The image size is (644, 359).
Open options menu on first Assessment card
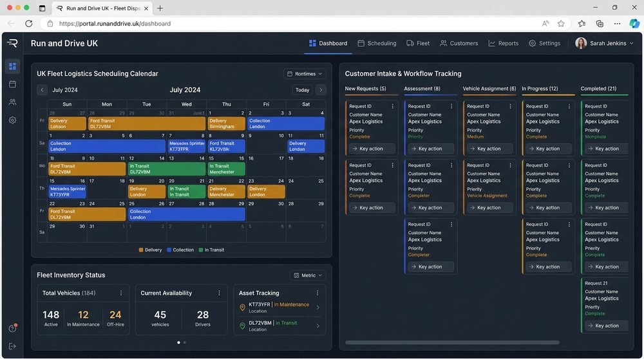point(451,106)
